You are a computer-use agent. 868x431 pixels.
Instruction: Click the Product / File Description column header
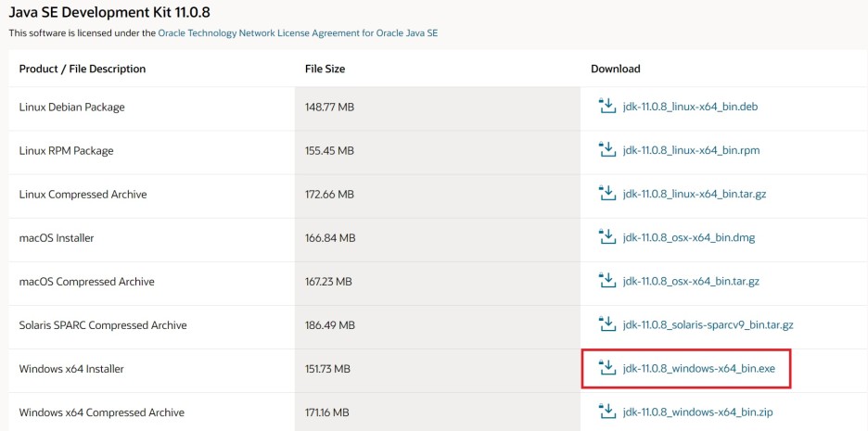coord(83,70)
